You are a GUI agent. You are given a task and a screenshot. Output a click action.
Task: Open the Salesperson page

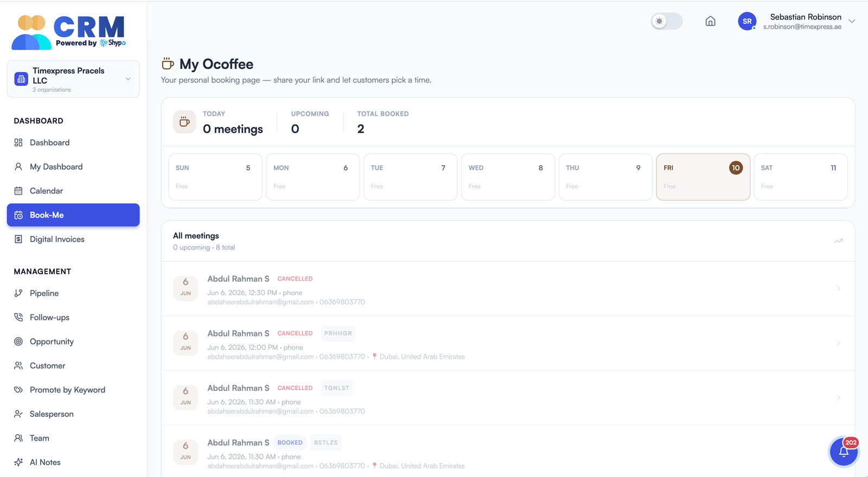pyautogui.click(x=73, y=414)
